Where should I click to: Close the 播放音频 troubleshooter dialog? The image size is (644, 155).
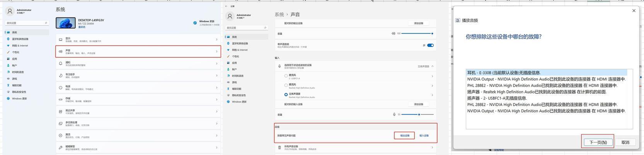[x=634, y=11]
